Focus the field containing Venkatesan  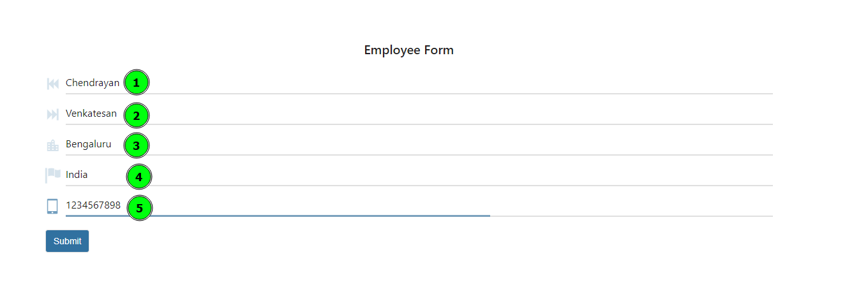(x=419, y=114)
